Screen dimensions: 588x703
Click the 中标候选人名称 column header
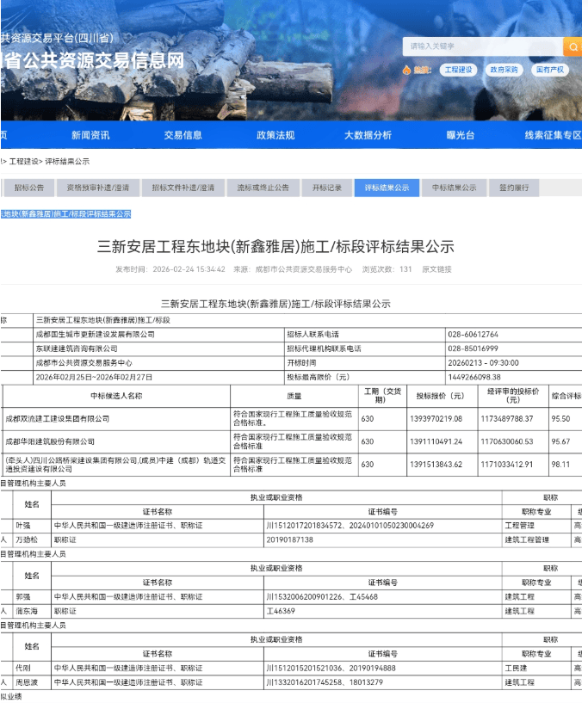[116, 396]
